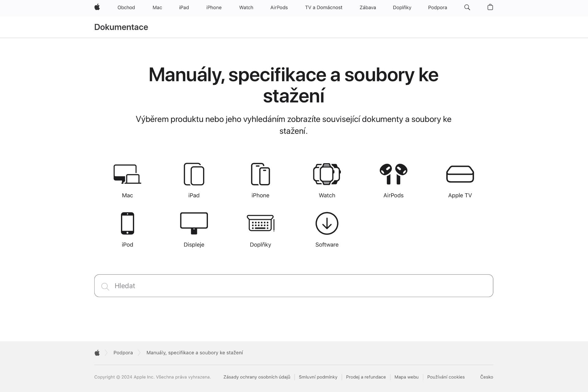Open the Watch item in the top menu
The image size is (588, 392).
coord(246,7)
